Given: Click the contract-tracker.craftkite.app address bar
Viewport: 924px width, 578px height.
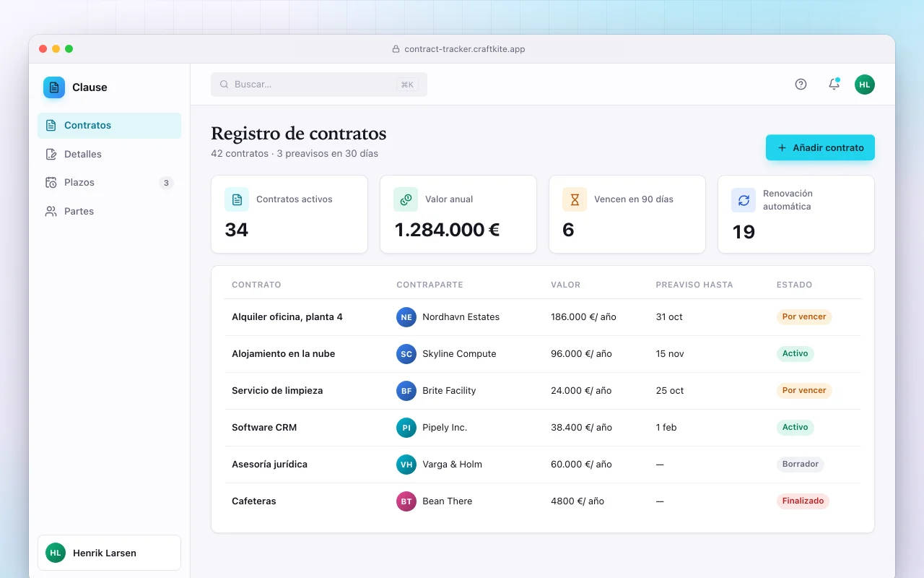Looking at the screenshot, I should pyautogui.click(x=458, y=49).
